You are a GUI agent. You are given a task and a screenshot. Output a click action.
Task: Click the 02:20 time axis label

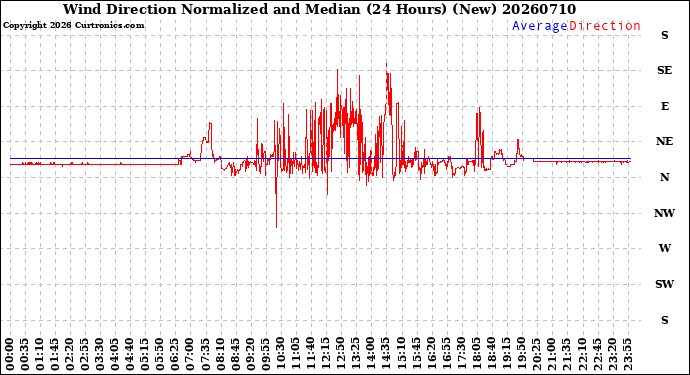click(x=70, y=355)
